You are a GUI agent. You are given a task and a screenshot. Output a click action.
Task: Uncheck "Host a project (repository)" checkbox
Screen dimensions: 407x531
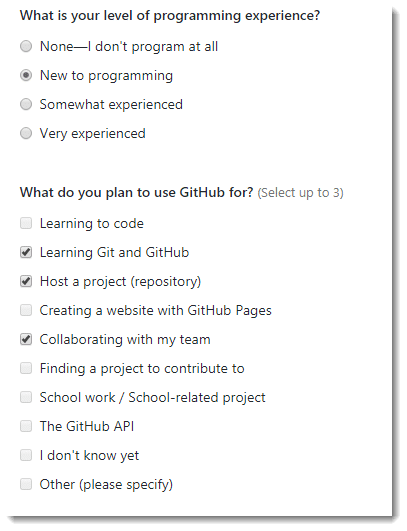point(26,281)
